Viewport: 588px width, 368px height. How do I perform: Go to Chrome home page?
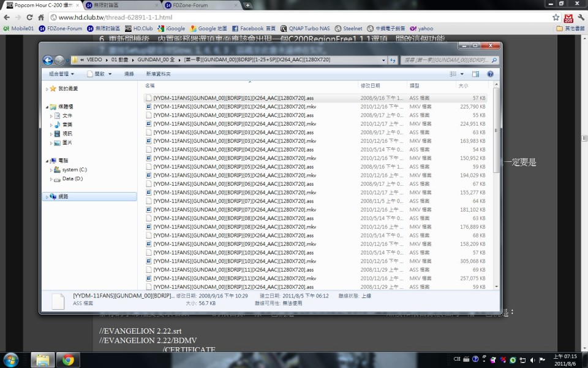(41, 17)
